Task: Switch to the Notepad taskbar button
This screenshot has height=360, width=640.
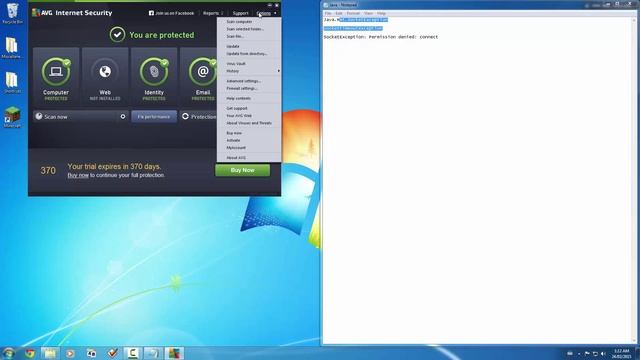Action: pos(153,353)
